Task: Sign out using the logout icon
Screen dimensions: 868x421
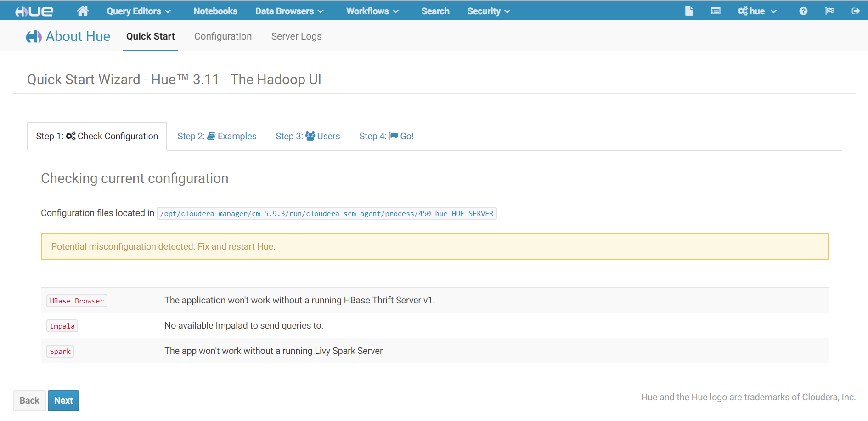Action: point(856,11)
